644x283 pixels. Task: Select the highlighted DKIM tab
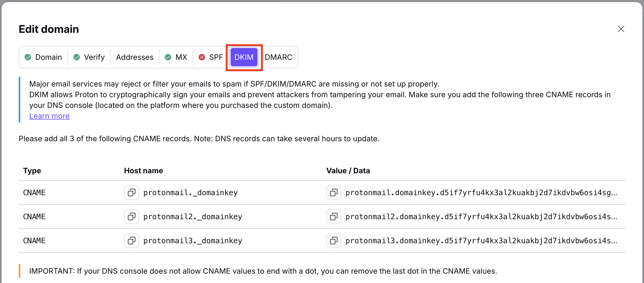tap(244, 57)
